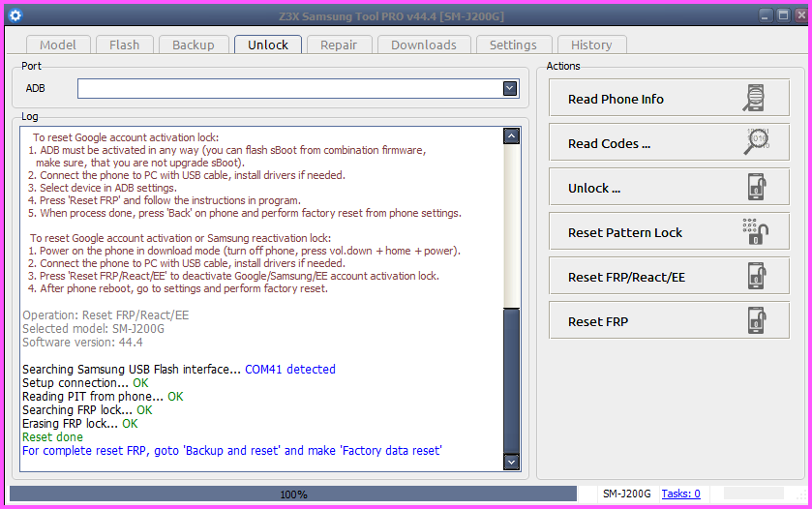Open the Tasks: 0 link

(680, 494)
